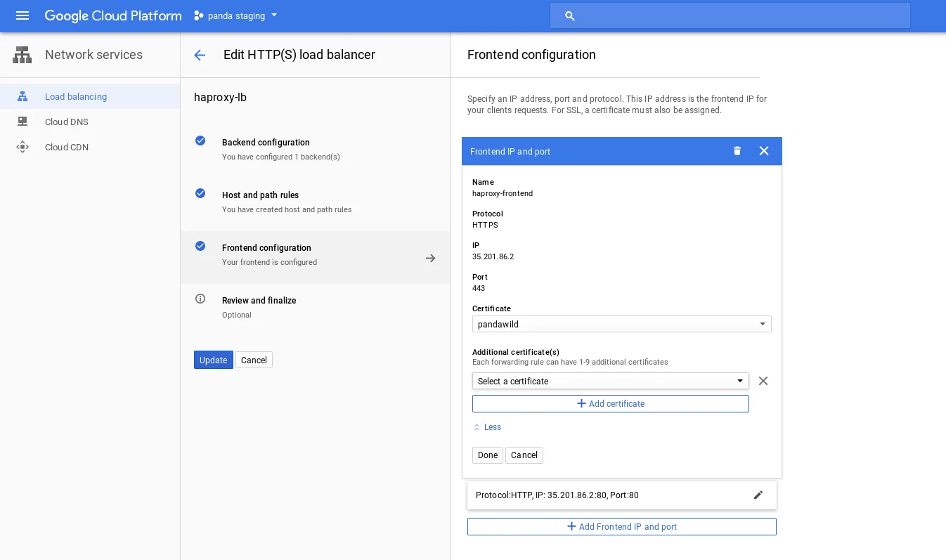Edit the HTTP port 80 frontend with pencil icon
The height and width of the screenshot is (560, 946).
click(x=758, y=495)
